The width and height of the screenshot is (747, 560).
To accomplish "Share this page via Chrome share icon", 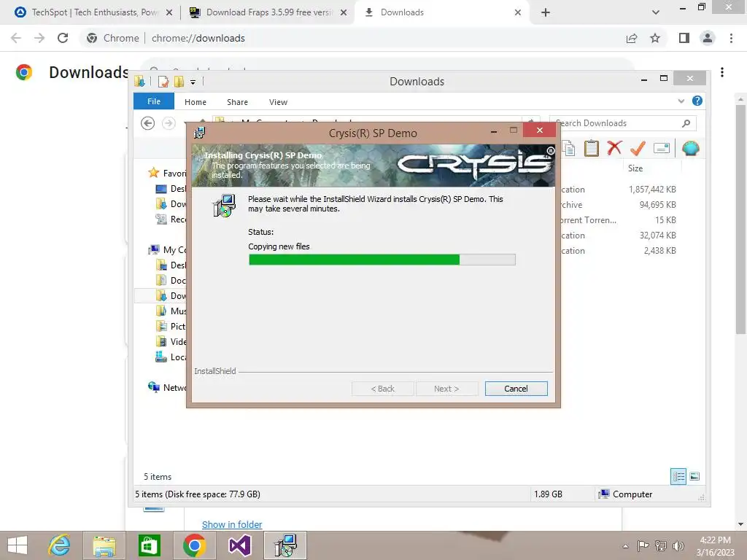I will click(x=632, y=38).
